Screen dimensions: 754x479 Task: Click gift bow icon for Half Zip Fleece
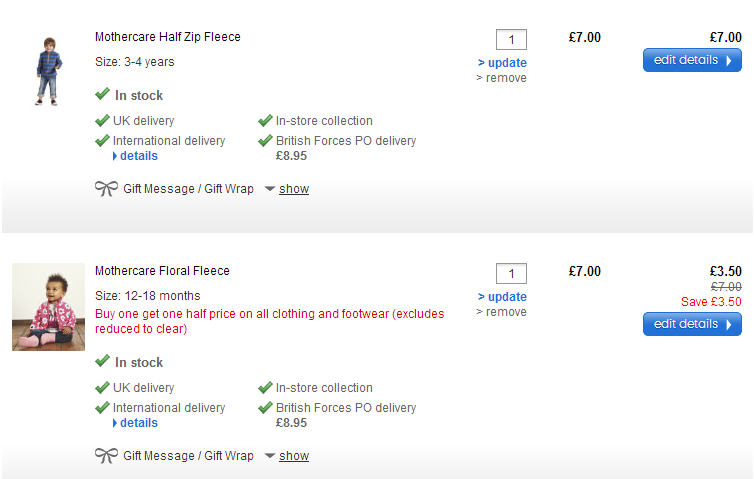point(106,188)
